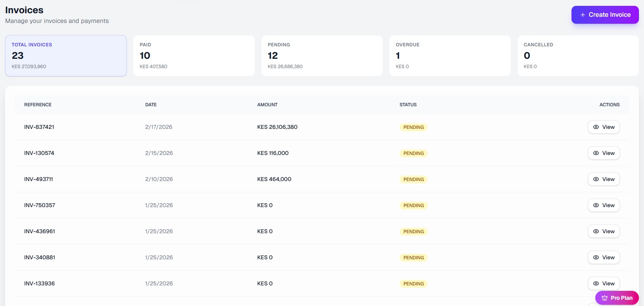644x306 pixels.
Task: Click eye icon for INV-837421
Action: (596, 127)
